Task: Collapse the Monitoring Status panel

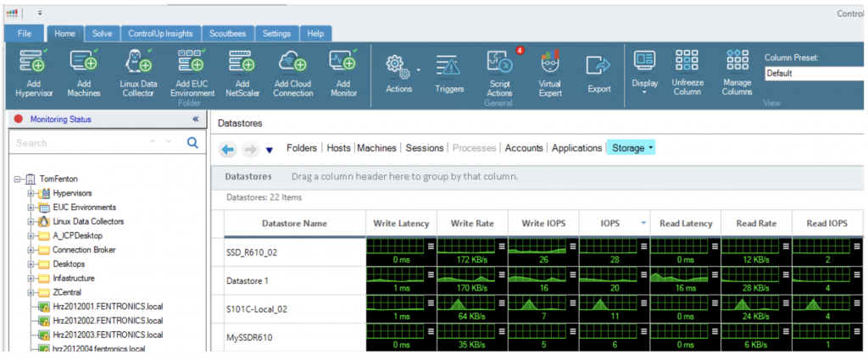Action: point(196,119)
